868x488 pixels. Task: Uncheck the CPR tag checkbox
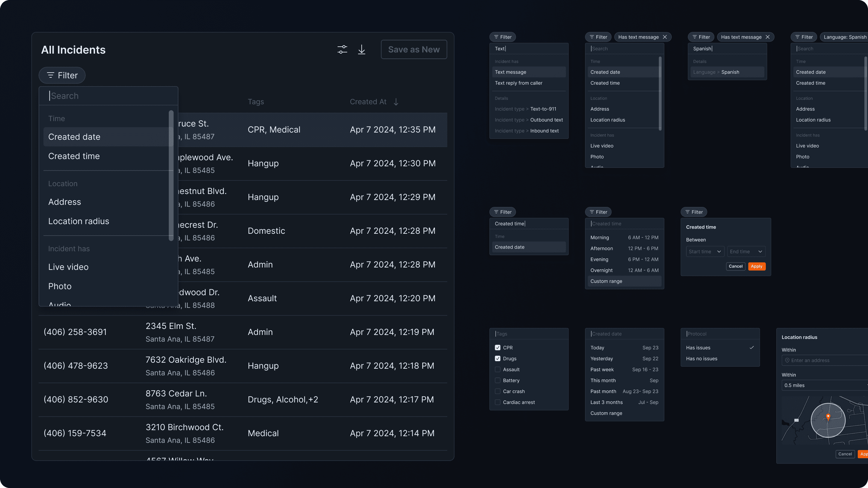tap(497, 348)
